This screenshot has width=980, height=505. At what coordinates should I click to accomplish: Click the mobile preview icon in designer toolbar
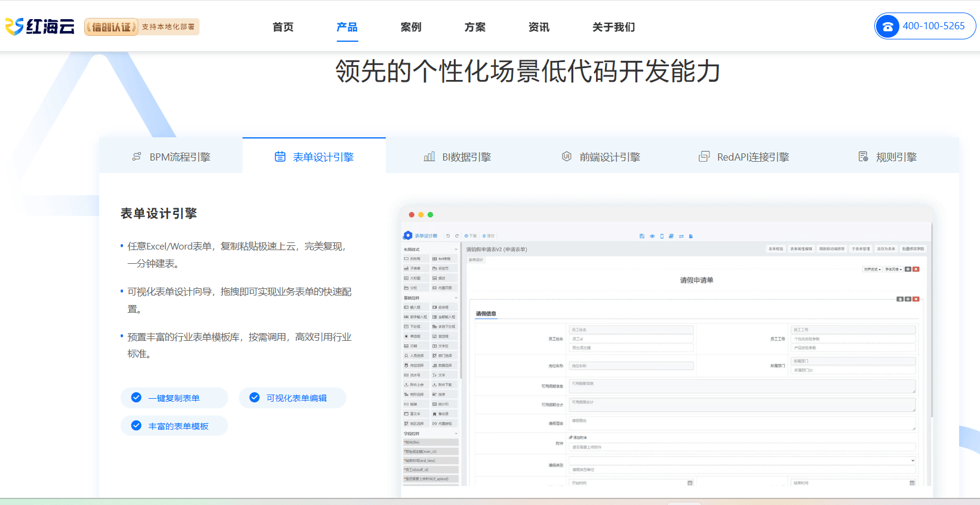(662, 236)
